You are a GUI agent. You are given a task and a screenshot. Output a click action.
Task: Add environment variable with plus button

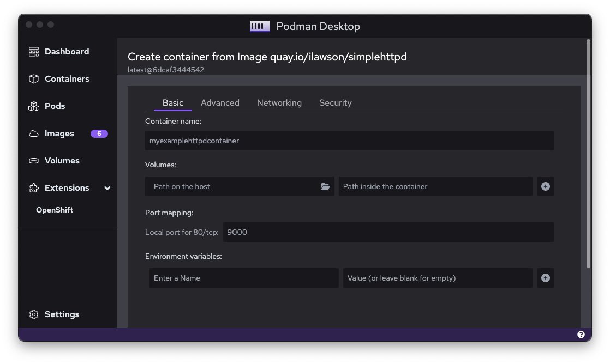click(x=545, y=278)
